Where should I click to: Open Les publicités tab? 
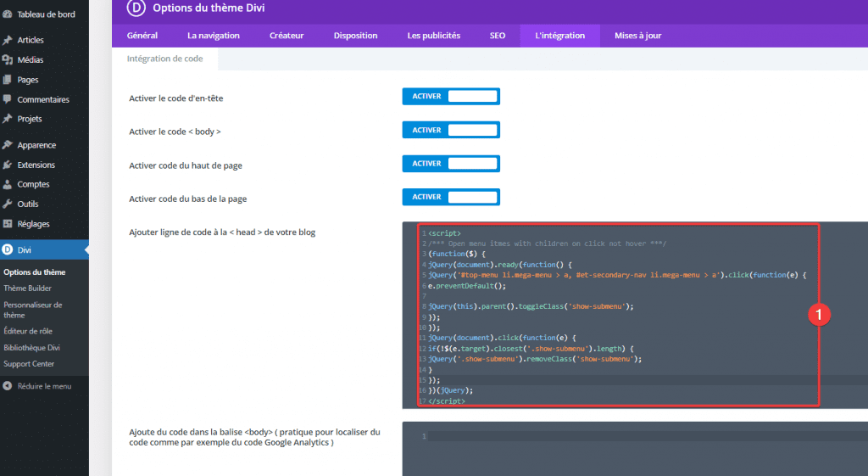click(x=433, y=36)
